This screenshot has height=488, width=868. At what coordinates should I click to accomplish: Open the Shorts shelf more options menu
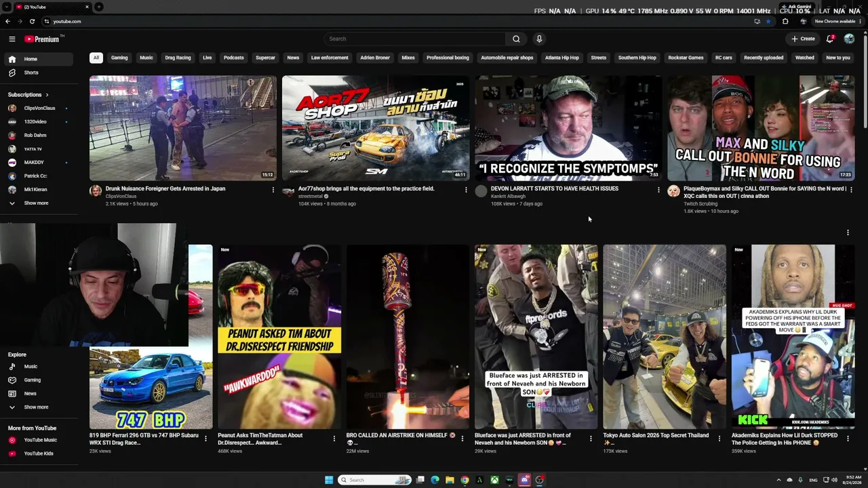coord(848,232)
